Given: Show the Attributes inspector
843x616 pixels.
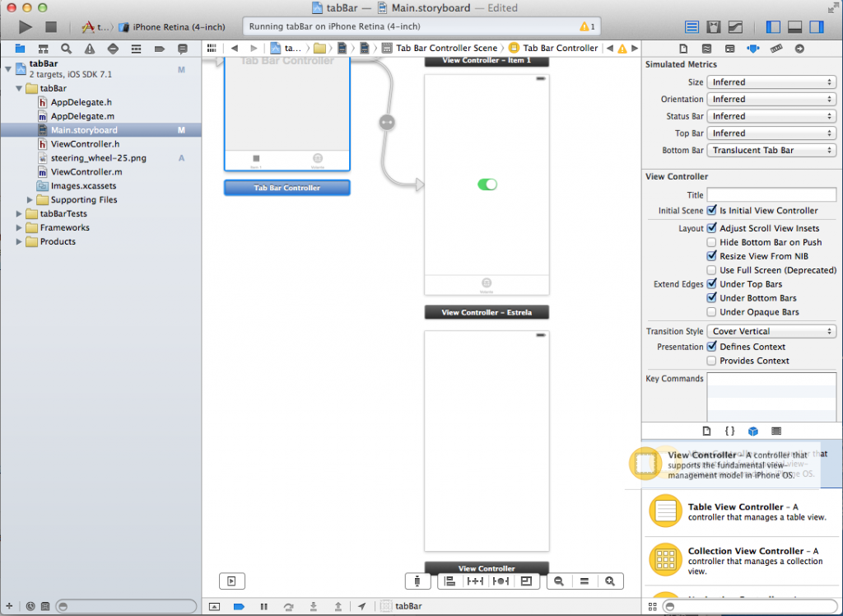Looking at the screenshot, I should pyautogui.click(x=752, y=49).
